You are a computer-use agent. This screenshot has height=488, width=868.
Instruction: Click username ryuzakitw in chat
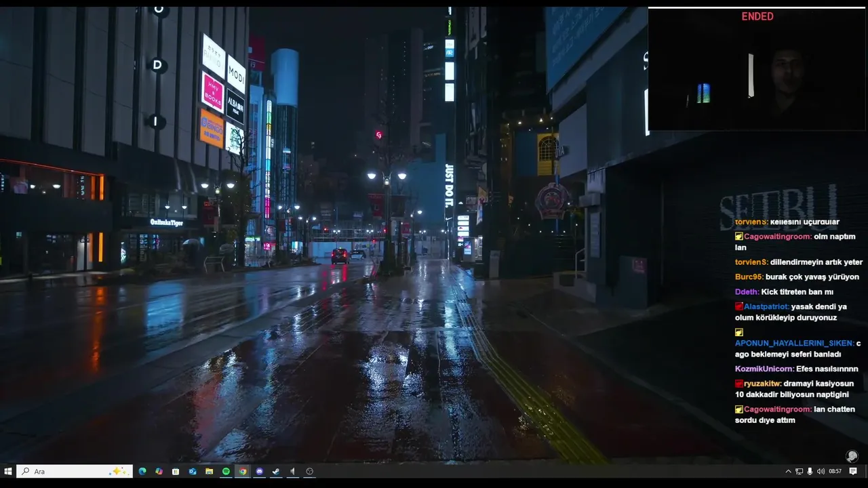763,384
